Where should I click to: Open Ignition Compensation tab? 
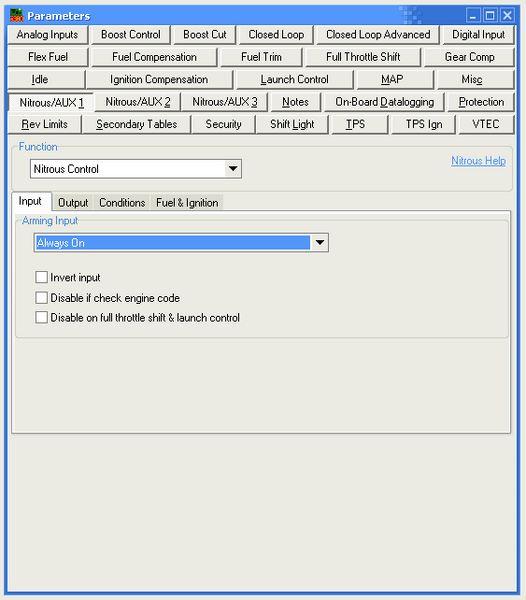pos(159,80)
